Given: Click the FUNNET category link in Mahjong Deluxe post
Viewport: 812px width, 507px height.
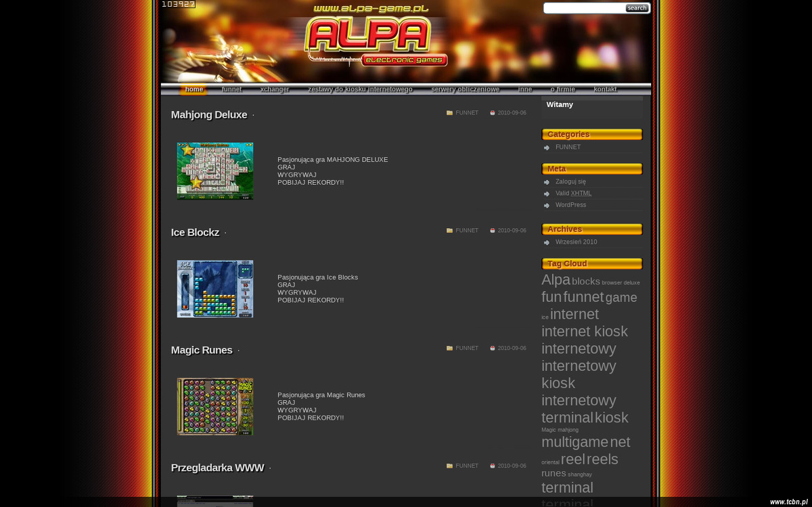Looking at the screenshot, I should click(x=467, y=113).
